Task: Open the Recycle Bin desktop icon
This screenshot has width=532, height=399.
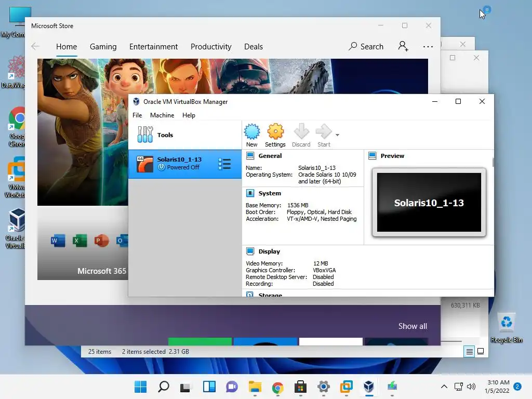Action: pos(506,328)
